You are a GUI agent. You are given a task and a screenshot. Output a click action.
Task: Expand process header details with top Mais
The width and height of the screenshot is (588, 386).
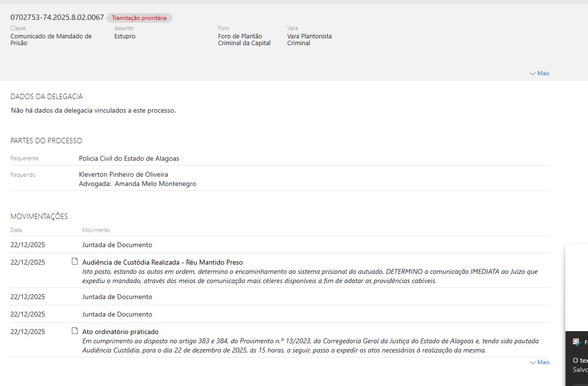tap(540, 73)
